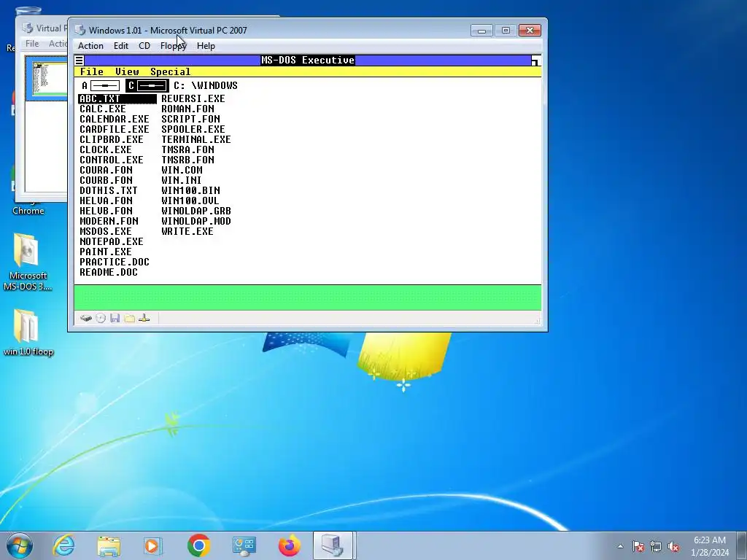Click the Virtual PC taskbar button
Screen dimensions: 747x560
click(x=333, y=545)
